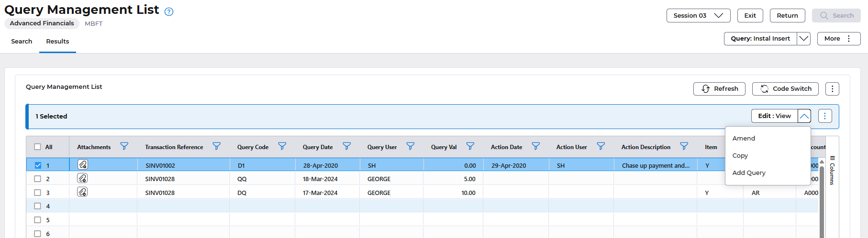Image resolution: width=868 pixels, height=238 pixels.
Task: Filter the Action User column
Action: click(x=601, y=146)
